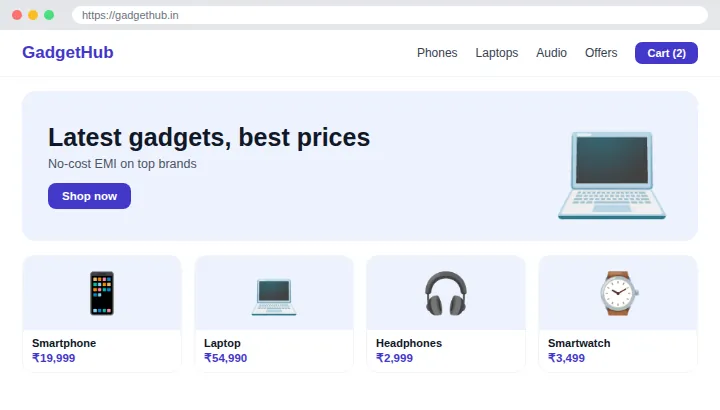Select the headphones product icon
Viewport: 720px width, 410px height.
(x=446, y=293)
